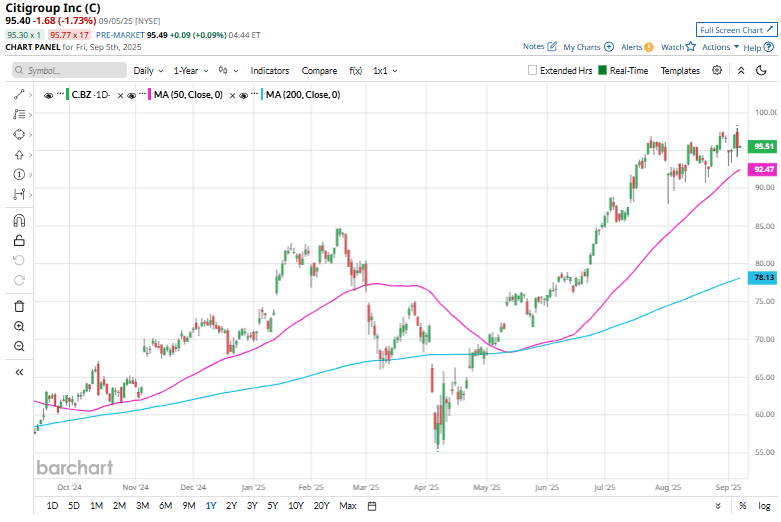Zoom in using the magnifier plus icon
The image size is (781, 522).
pyautogui.click(x=19, y=326)
